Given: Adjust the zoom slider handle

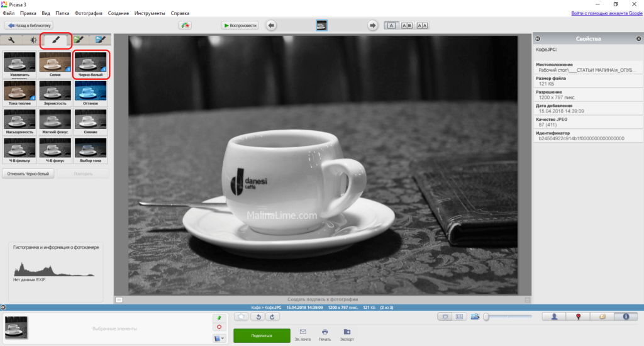Looking at the screenshot, I should tap(486, 316).
